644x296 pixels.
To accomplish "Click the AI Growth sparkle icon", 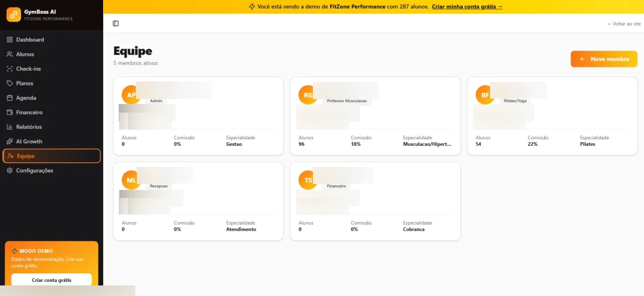I will point(10,142).
